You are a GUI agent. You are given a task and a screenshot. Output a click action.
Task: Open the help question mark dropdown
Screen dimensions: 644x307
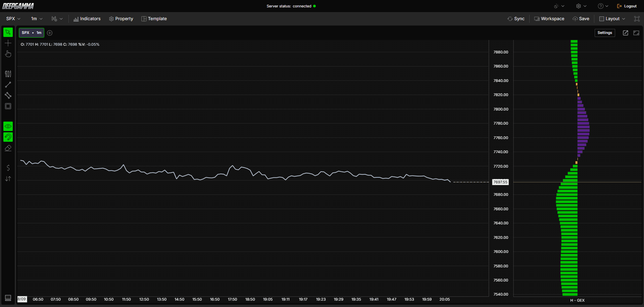(603, 6)
